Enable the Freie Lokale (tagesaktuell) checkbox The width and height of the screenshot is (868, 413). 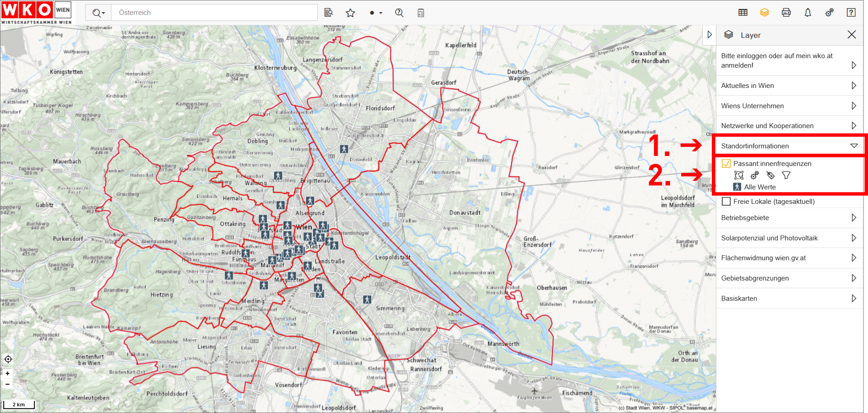pos(726,202)
